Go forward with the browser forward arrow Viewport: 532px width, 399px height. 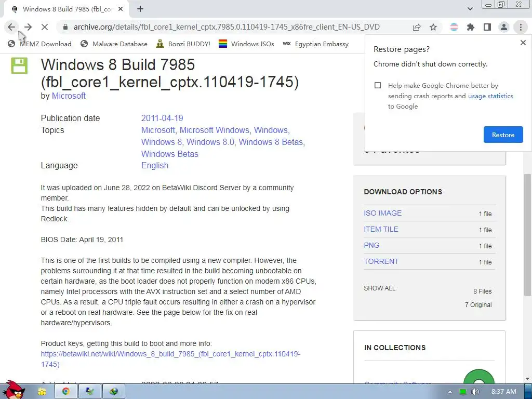[28, 27]
